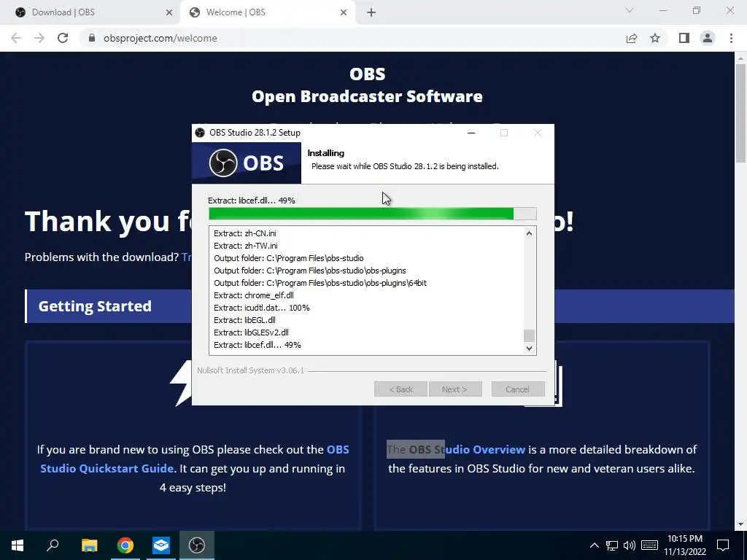Select log line 'Extract: zh-TW.ini'
The height and width of the screenshot is (560, 747).
tap(246, 246)
